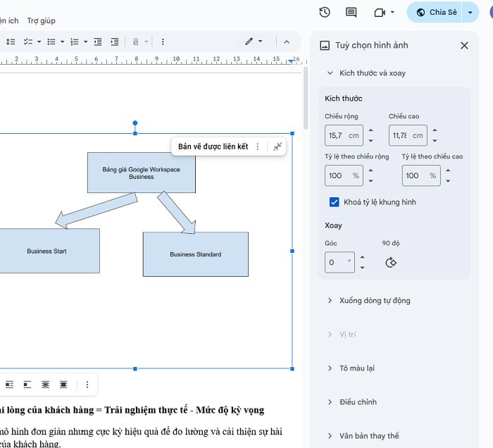Open the Trợ giúp menu
Screen dimensions: 493x448
[41, 20]
